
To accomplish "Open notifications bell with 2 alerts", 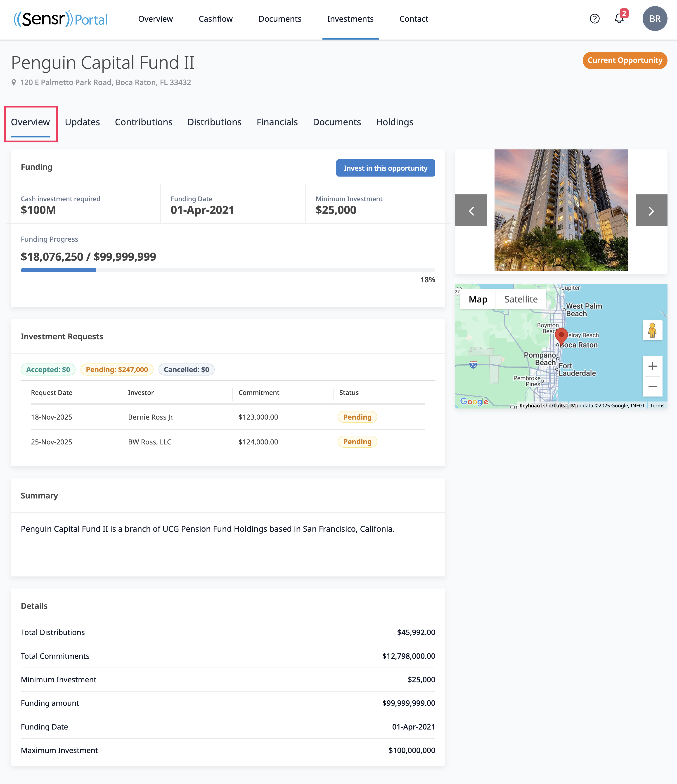I will (619, 19).
